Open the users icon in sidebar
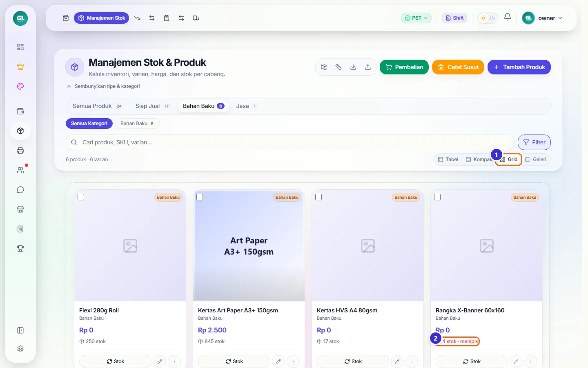Viewport: 588px width, 368px height. click(20, 170)
